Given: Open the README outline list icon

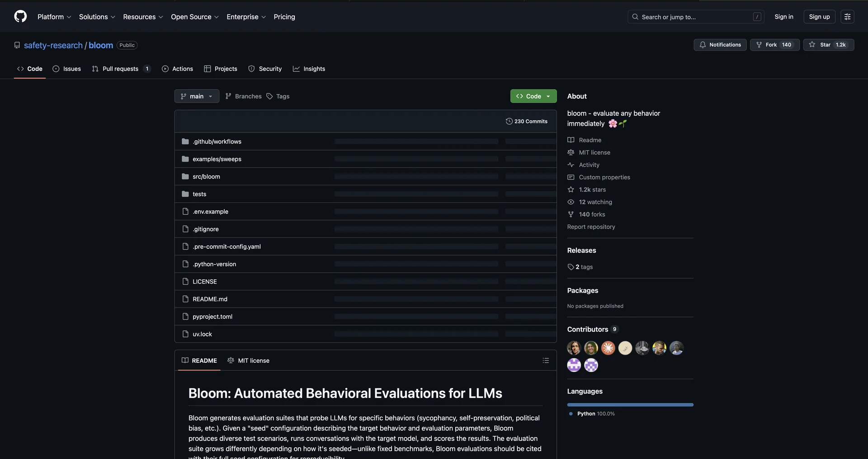Looking at the screenshot, I should 546,360.
